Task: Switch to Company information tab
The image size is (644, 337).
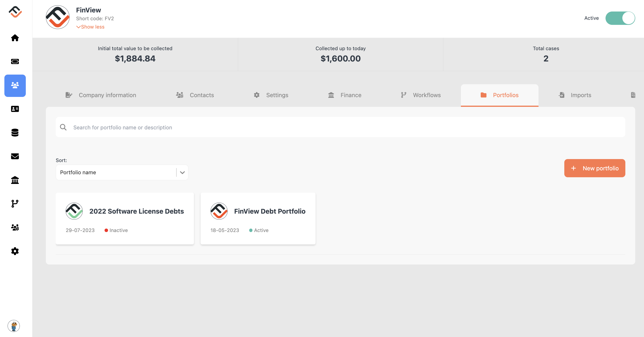Action: click(x=101, y=95)
